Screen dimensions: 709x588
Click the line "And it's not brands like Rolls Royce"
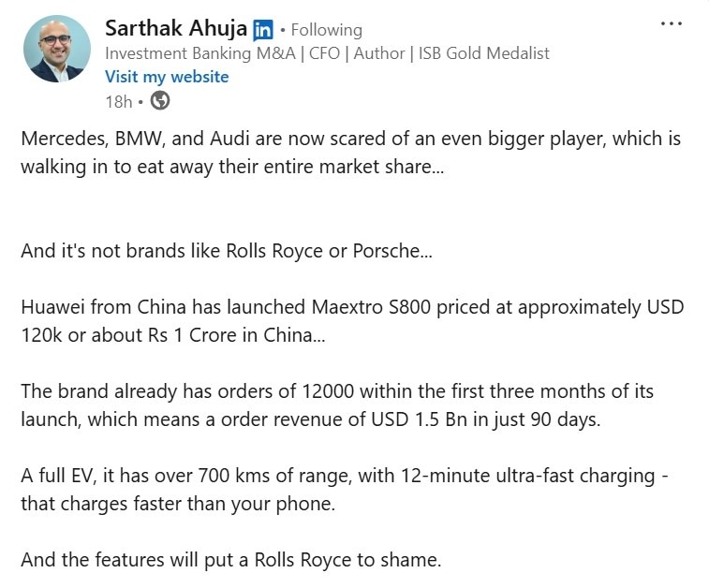(226, 251)
